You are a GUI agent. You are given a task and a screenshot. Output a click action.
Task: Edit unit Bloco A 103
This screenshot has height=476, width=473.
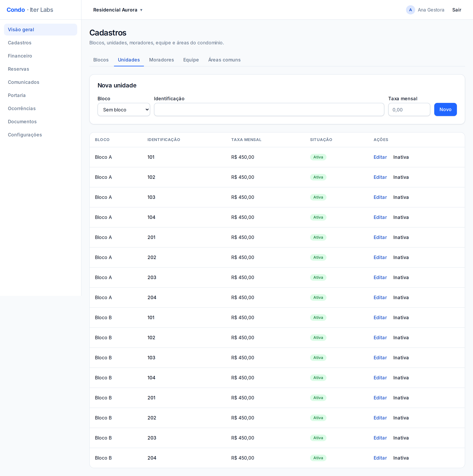(380, 197)
